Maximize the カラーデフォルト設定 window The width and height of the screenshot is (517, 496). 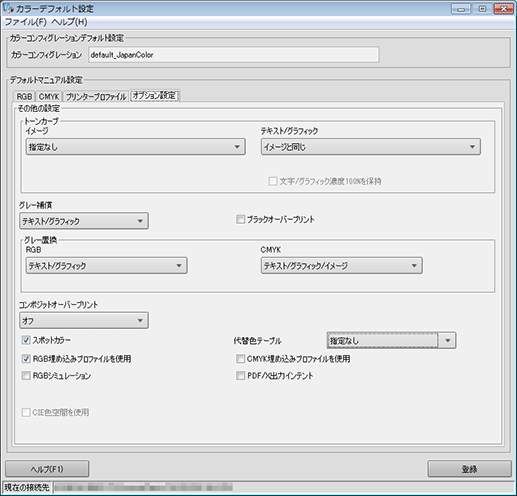482,9
